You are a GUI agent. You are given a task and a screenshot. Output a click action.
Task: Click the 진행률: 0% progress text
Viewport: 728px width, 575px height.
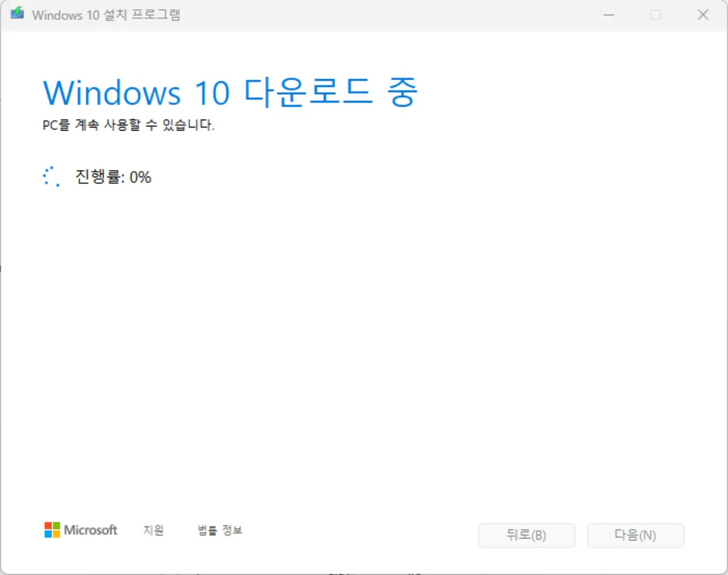click(113, 177)
